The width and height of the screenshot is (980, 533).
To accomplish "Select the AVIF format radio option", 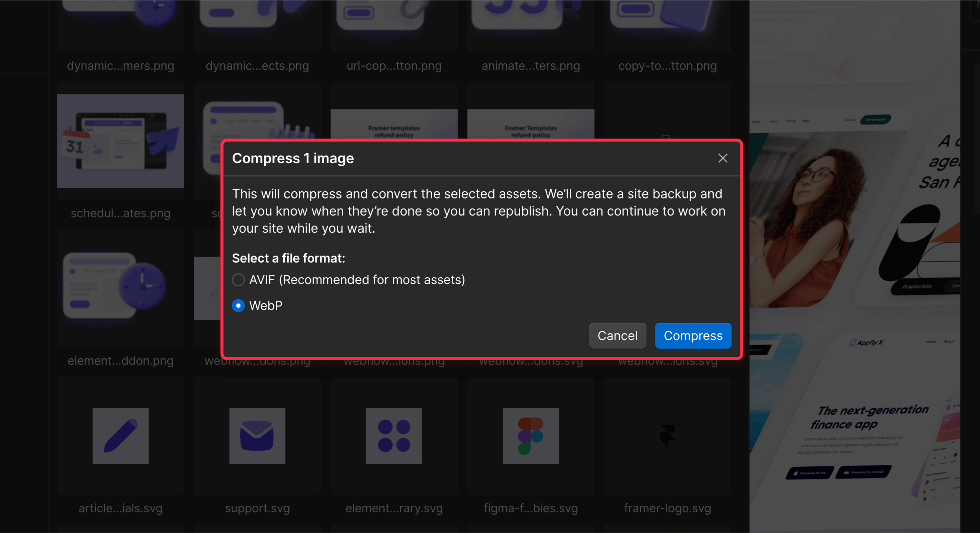I will [238, 280].
